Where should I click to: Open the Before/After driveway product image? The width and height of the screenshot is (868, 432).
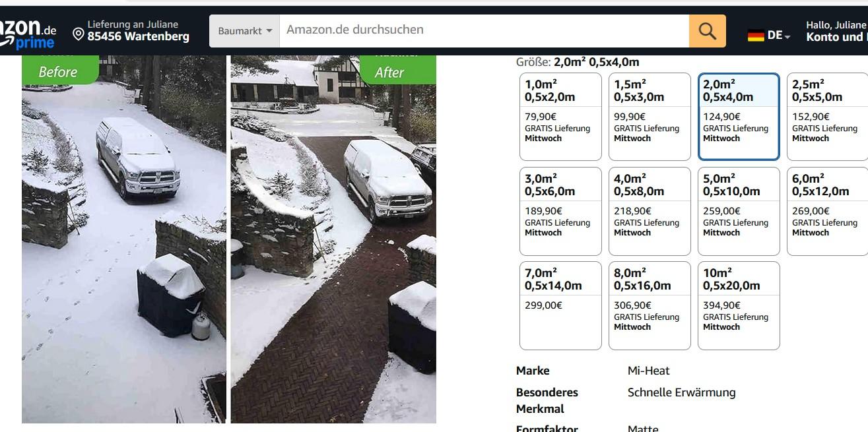pos(229,239)
